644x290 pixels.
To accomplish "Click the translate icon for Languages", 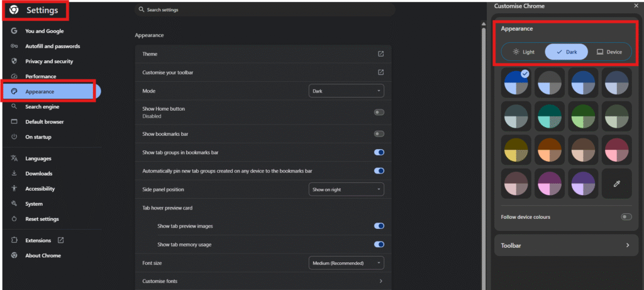I will [x=14, y=158].
